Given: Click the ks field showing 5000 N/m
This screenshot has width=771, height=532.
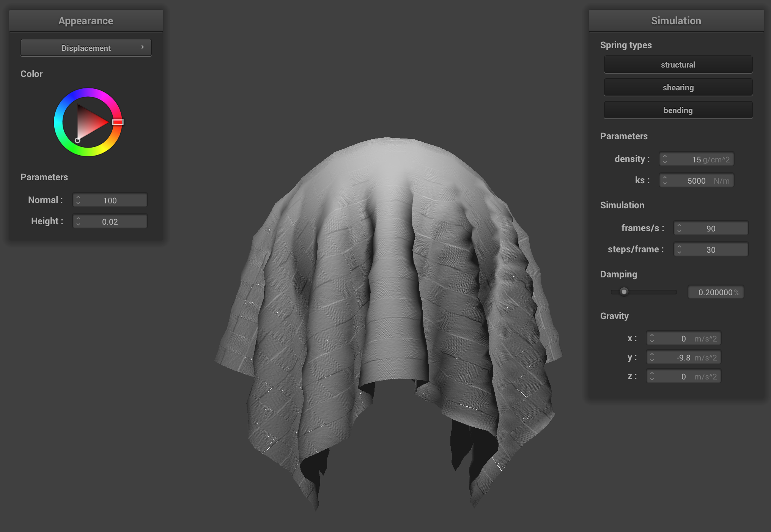Looking at the screenshot, I should tap(697, 180).
